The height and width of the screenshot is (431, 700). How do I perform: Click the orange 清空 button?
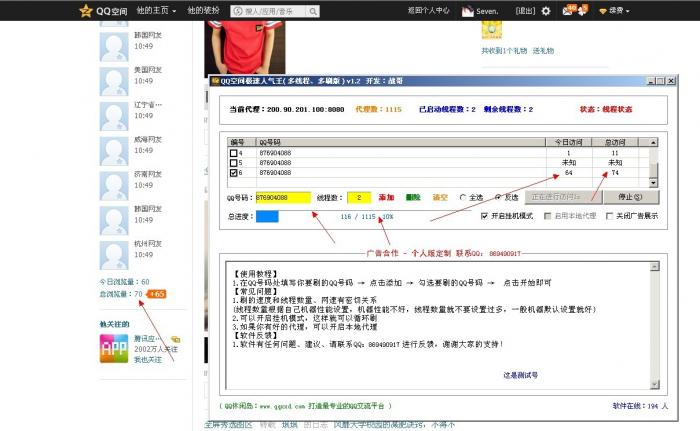(x=440, y=197)
